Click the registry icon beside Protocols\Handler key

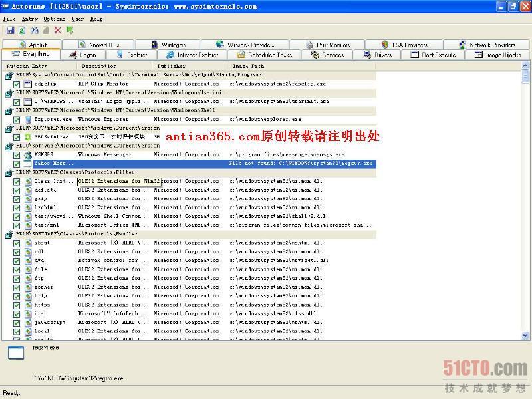[x=9, y=234]
